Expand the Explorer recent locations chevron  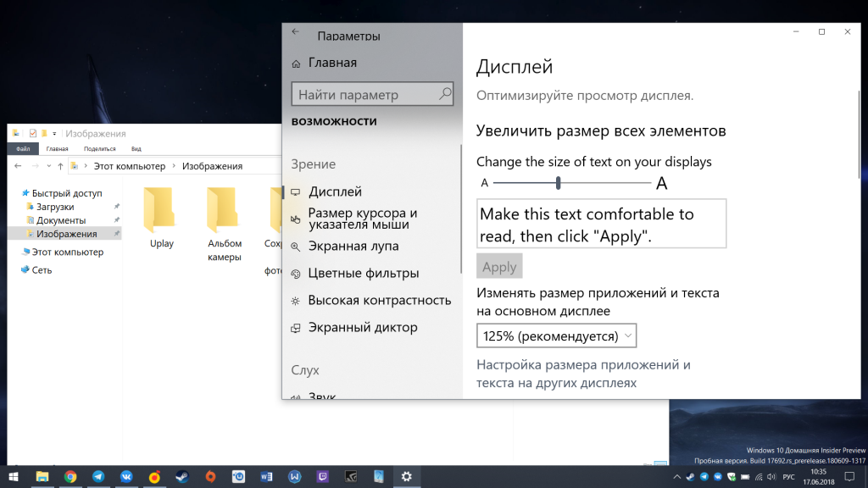pyautogui.click(x=48, y=166)
